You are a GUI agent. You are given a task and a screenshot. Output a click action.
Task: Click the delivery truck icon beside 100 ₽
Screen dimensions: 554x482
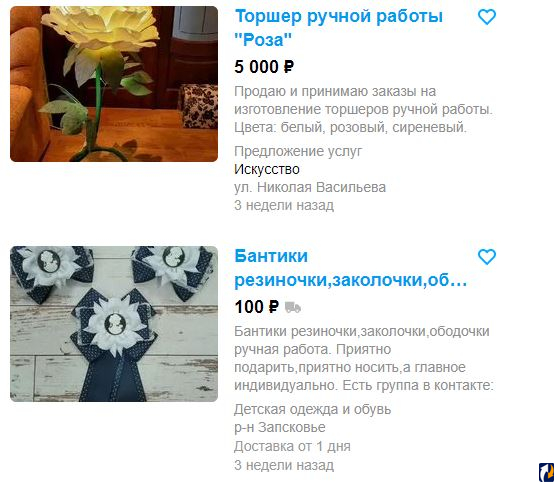click(293, 307)
